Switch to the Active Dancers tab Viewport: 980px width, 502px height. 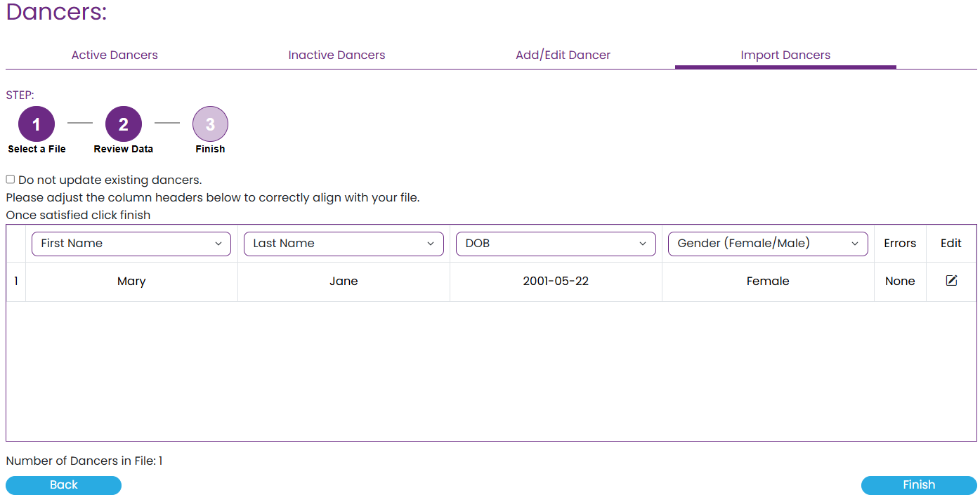(x=115, y=55)
